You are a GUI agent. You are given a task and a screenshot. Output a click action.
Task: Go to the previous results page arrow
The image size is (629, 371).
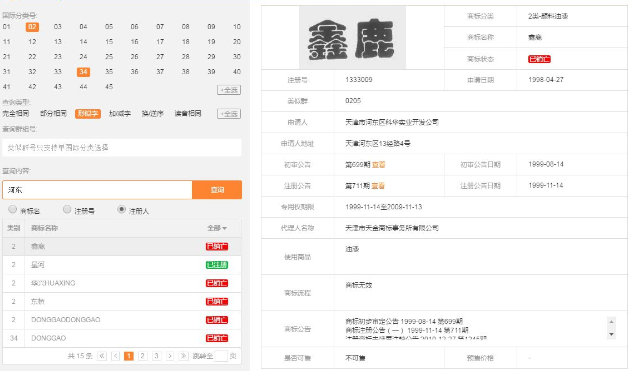click(x=116, y=356)
